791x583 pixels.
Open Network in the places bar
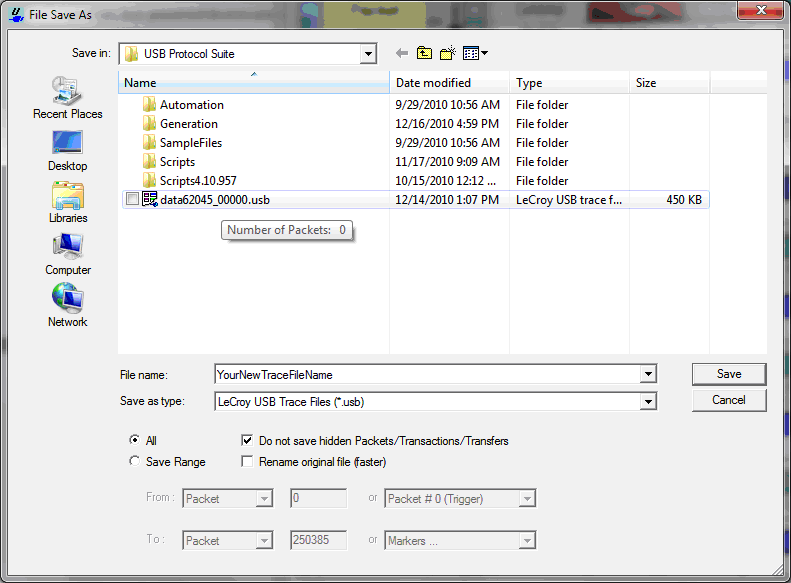67,306
